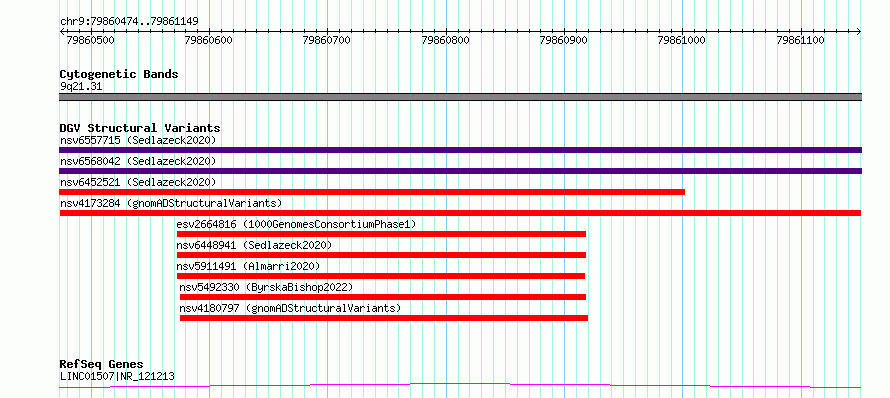890x398 pixels.
Task: Click the 9q21.31 band label
Action: (x=81, y=87)
